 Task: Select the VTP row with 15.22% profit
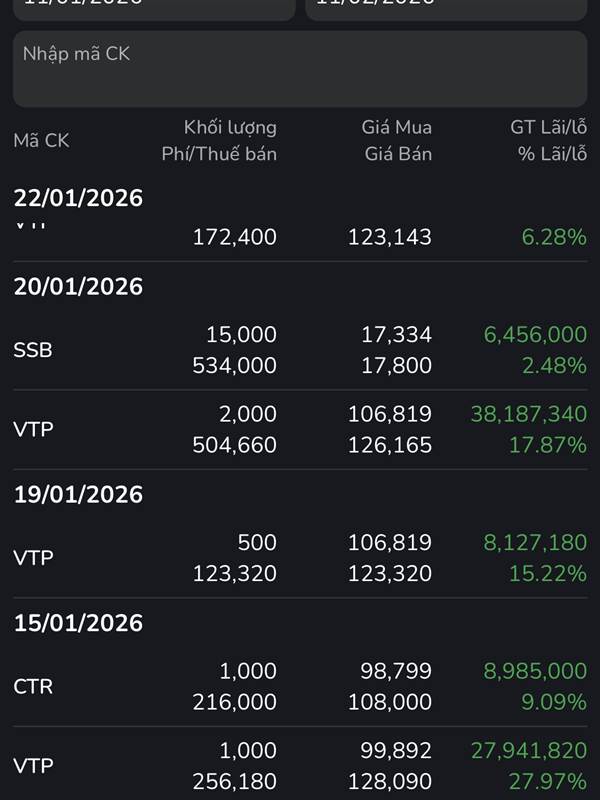[300, 558]
